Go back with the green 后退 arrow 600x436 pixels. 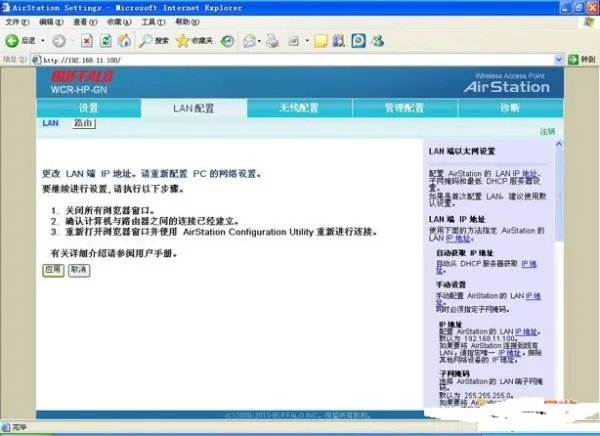coord(20,41)
